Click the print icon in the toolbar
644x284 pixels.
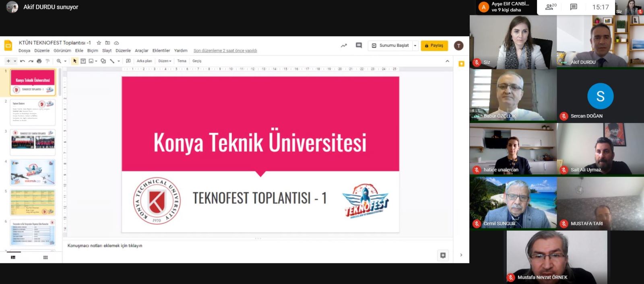[x=39, y=61]
